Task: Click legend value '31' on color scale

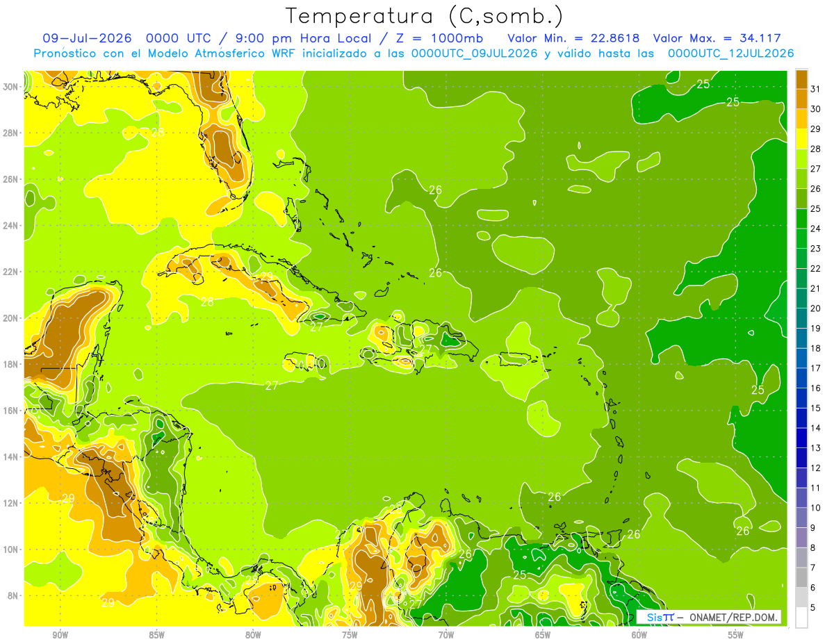Action: [816, 89]
